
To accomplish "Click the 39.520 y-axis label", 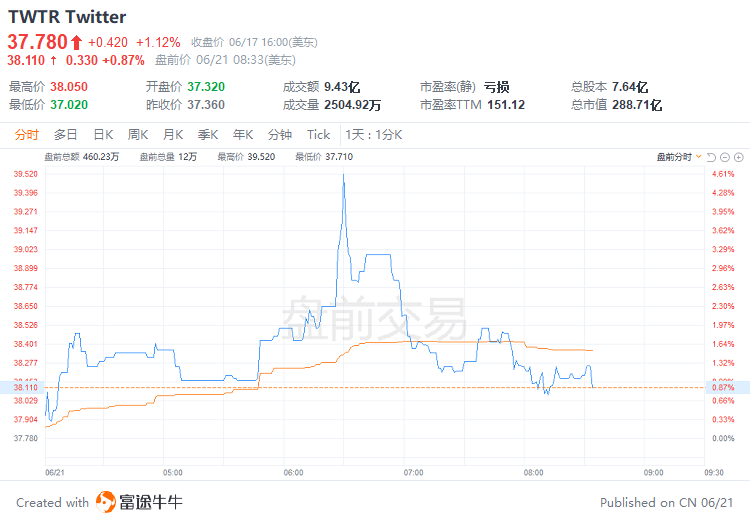I will [x=26, y=174].
